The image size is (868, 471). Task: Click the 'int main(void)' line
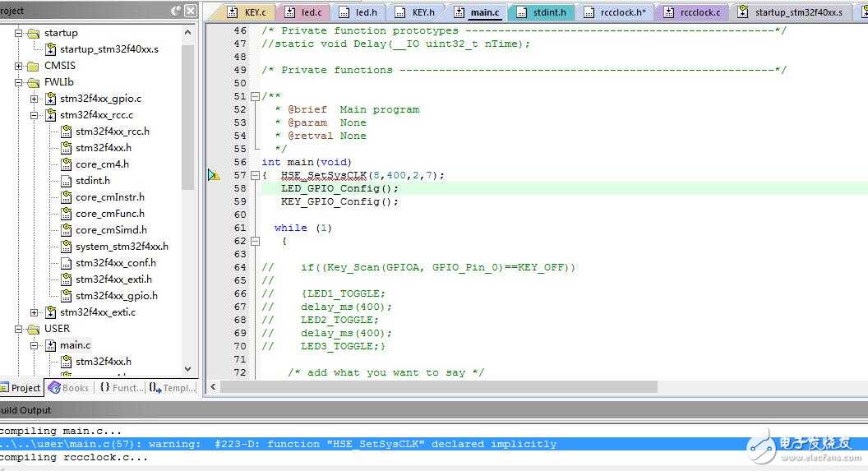click(306, 162)
